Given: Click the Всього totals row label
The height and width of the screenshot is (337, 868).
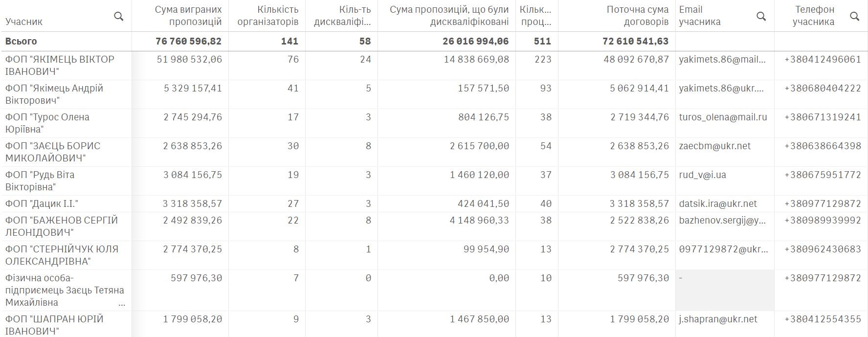Looking at the screenshot, I should coord(21,41).
